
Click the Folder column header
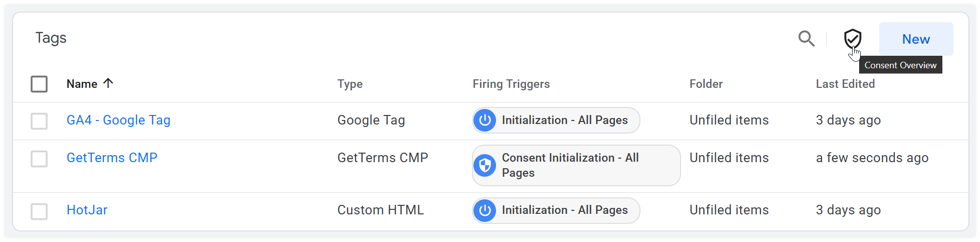coord(706,84)
